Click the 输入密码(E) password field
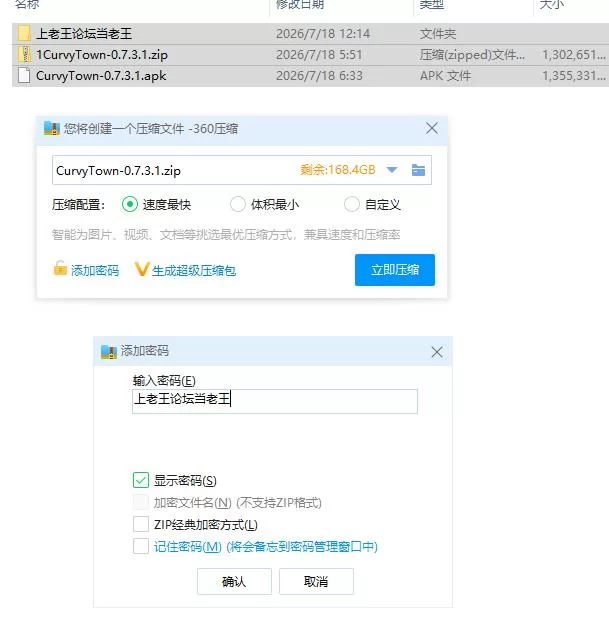 pos(275,401)
